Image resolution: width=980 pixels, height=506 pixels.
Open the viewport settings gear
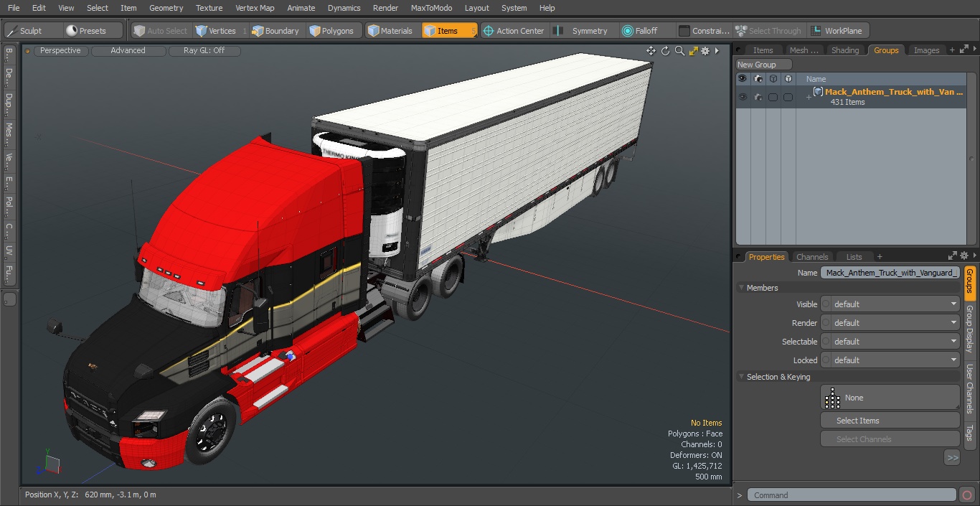pos(705,51)
